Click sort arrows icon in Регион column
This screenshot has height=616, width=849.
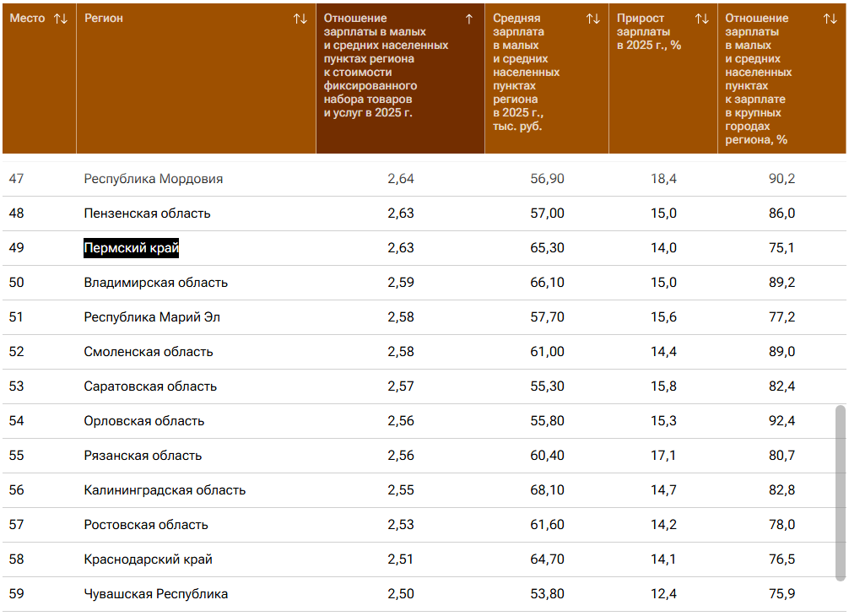(300, 19)
